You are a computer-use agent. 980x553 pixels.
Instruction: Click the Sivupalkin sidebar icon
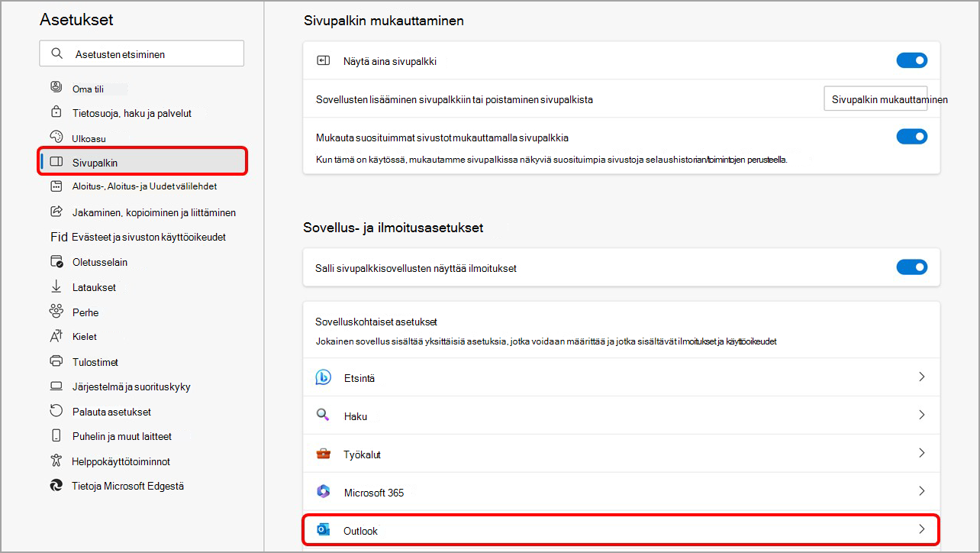56,162
